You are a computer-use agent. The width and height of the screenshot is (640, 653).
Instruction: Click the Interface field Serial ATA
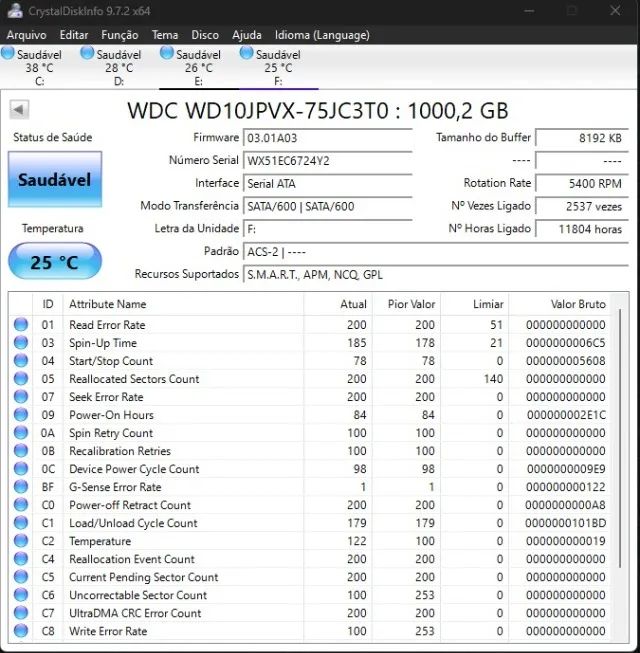[x=328, y=183]
